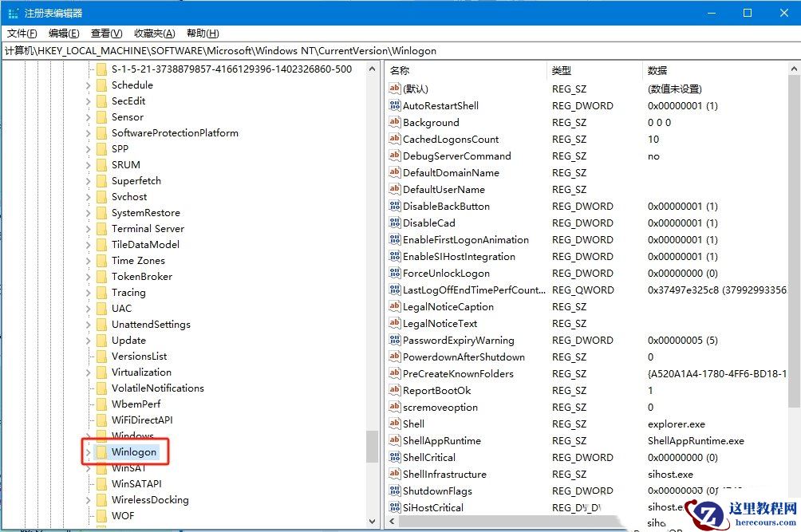This screenshot has height=532, width=801.
Task: Expand the Terminal Server node
Action: click(87, 229)
